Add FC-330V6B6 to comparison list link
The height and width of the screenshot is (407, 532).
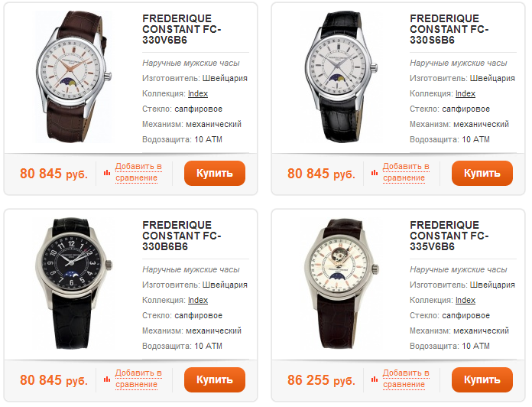click(x=138, y=172)
